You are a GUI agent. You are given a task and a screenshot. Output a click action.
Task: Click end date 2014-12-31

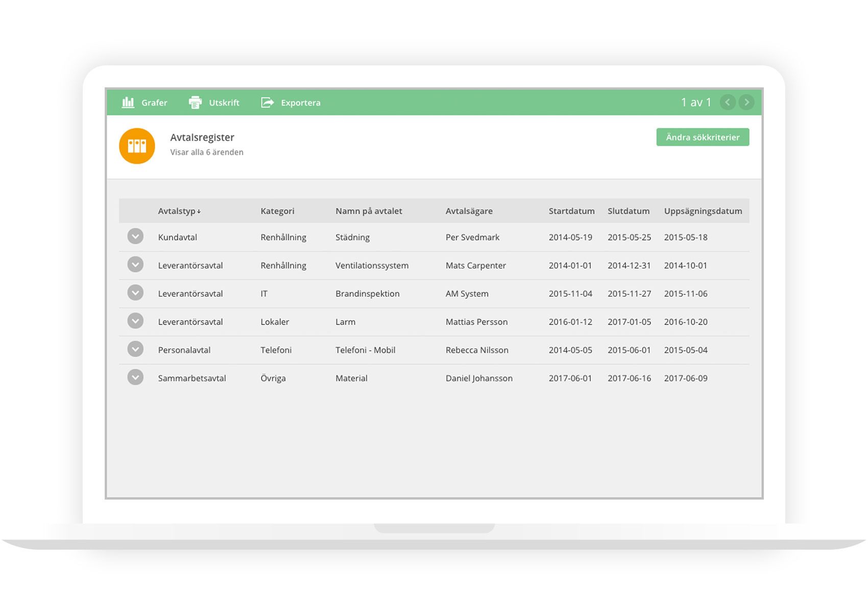click(x=629, y=265)
